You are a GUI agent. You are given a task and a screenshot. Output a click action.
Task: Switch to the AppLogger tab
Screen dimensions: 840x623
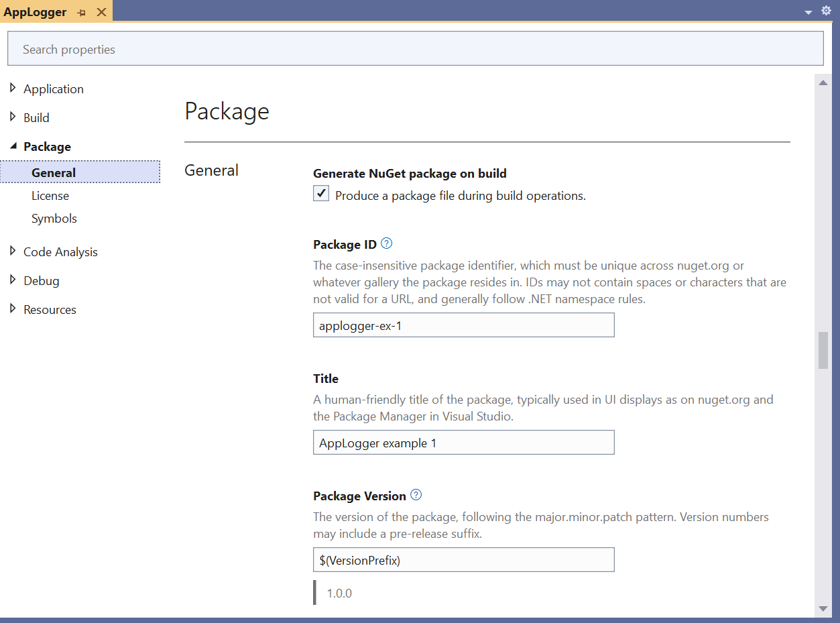[36, 11]
